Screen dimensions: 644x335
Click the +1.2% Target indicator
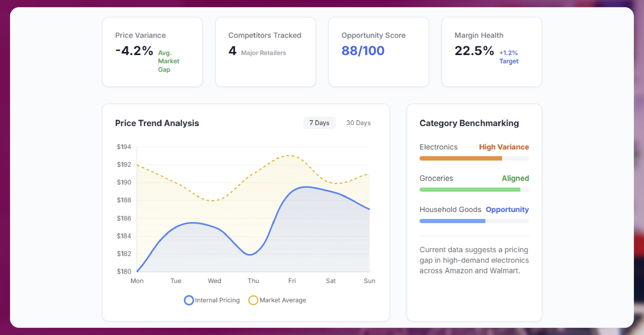tap(509, 57)
